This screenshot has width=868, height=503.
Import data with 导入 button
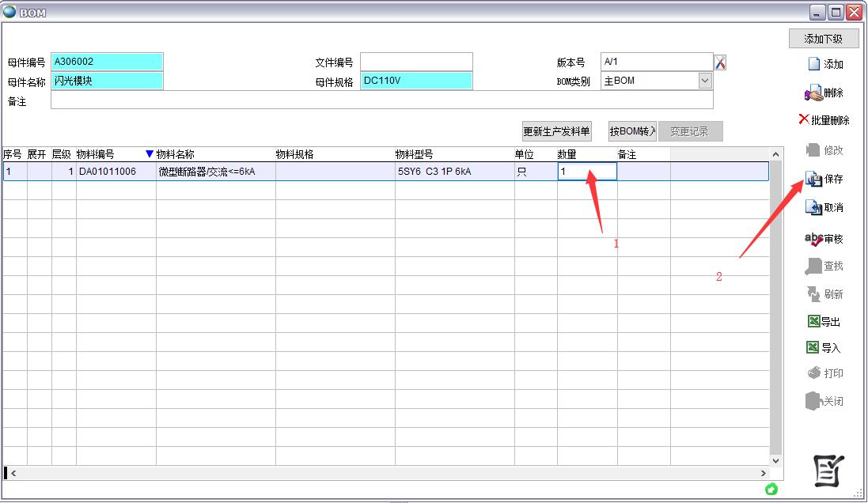coord(824,348)
